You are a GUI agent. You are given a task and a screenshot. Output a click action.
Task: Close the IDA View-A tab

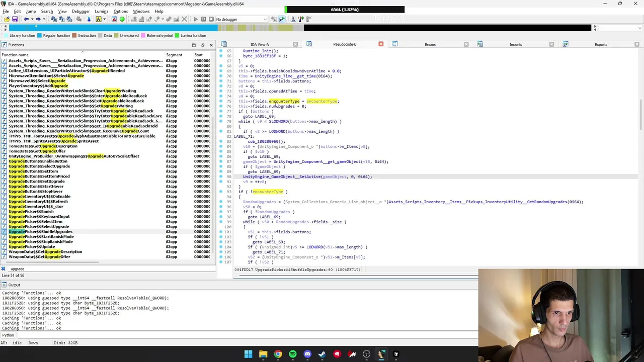(295, 45)
